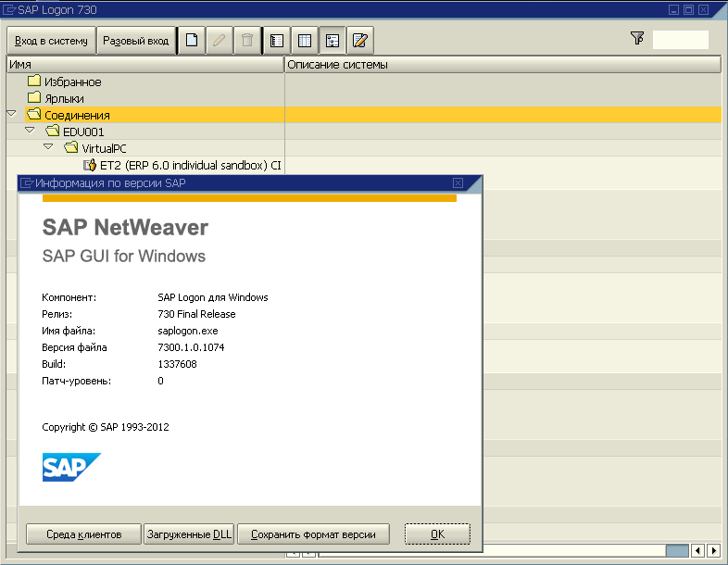This screenshot has height=565, width=728.
Task: Click the 'Версия файла' label
Action: point(74,347)
